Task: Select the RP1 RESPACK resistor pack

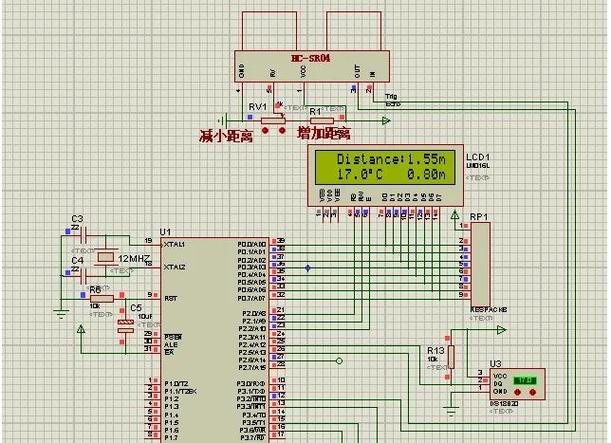Action: (480, 265)
